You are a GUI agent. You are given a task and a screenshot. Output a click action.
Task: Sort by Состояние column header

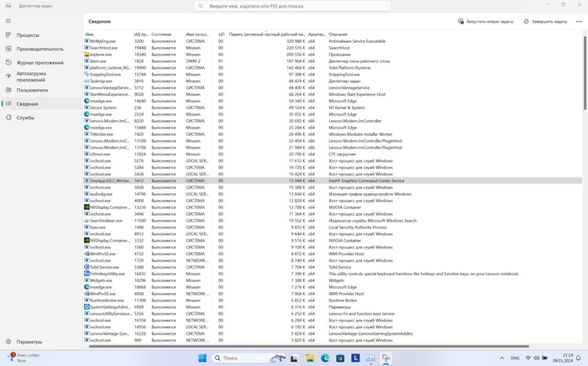167,34
